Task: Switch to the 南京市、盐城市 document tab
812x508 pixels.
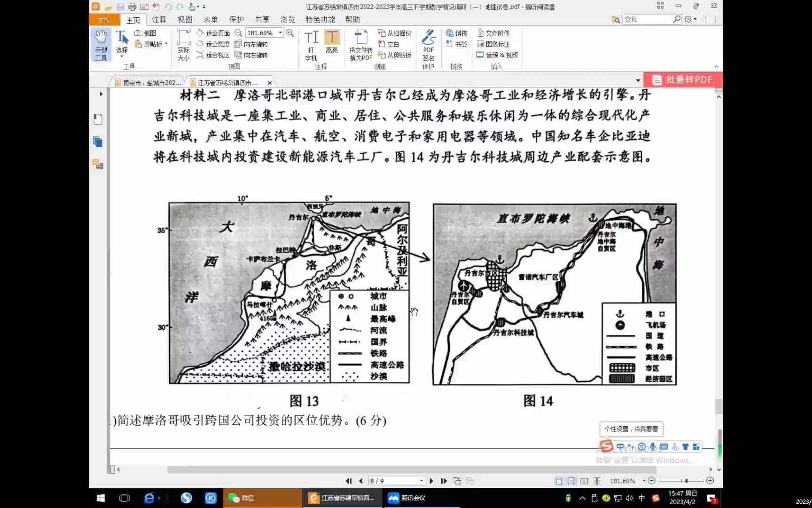Action: point(148,82)
